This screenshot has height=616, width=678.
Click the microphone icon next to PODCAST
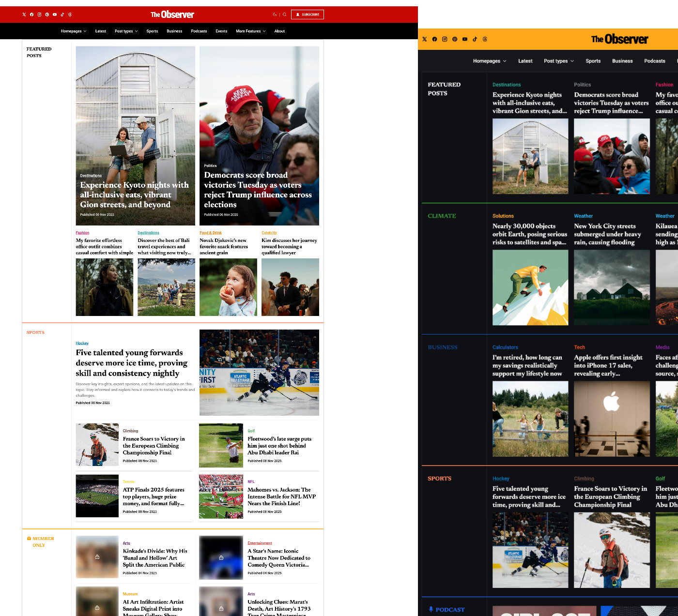point(431,610)
